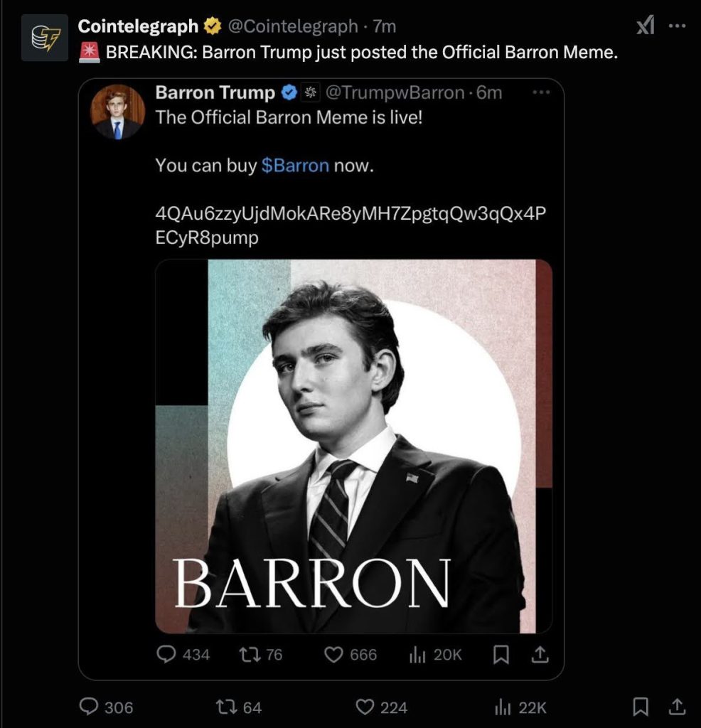The height and width of the screenshot is (728, 701).
Task: Bookmark the quoted post
Action: coord(501,654)
